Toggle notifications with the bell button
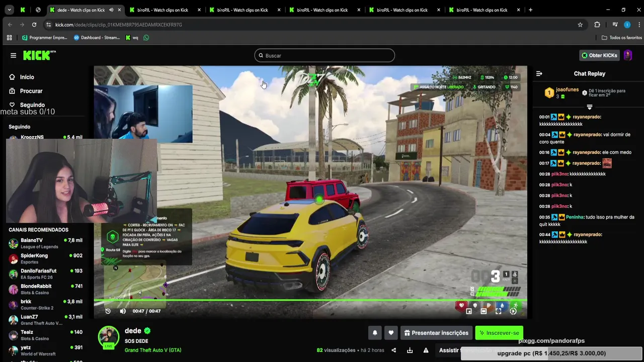The height and width of the screenshot is (362, 644). click(x=375, y=333)
